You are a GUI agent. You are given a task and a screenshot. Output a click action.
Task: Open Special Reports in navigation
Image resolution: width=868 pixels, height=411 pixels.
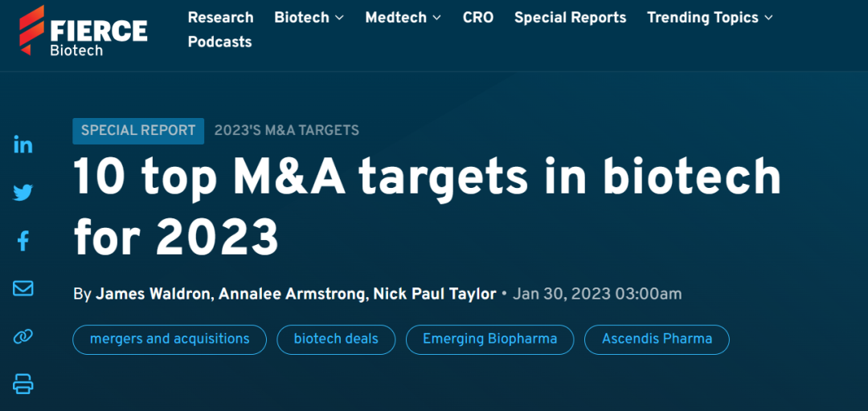tap(570, 18)
